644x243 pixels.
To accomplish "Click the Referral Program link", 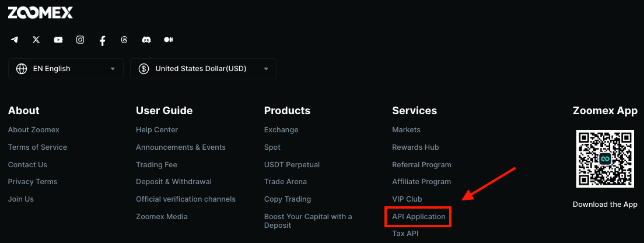I will pos(422,165).
